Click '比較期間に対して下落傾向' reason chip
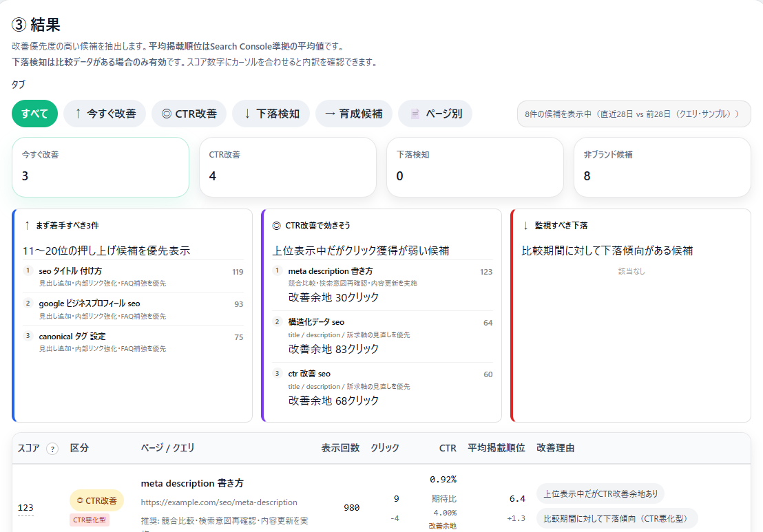This screenshot has width=763, height=532. [617, 518]
